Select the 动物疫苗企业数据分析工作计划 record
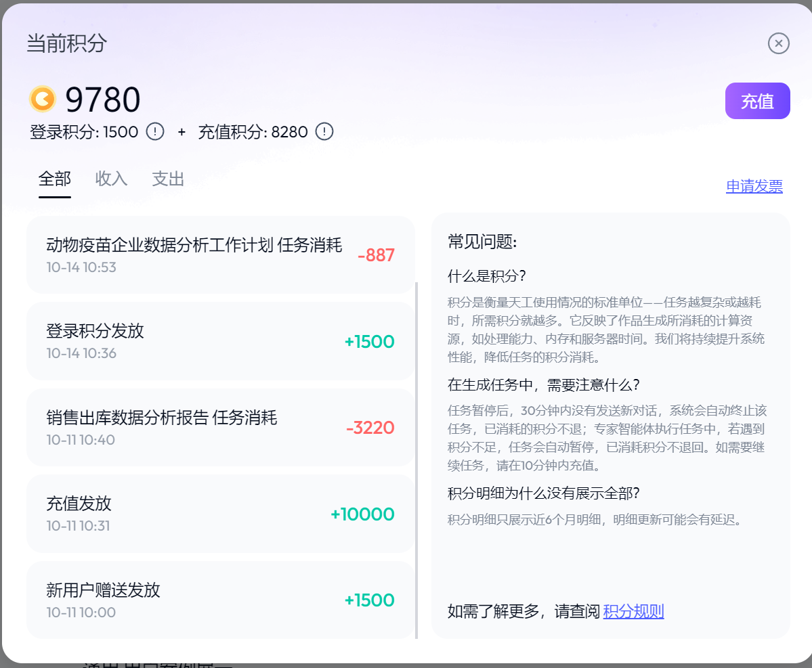Viewport: 812px width, 668px height. 194,254
